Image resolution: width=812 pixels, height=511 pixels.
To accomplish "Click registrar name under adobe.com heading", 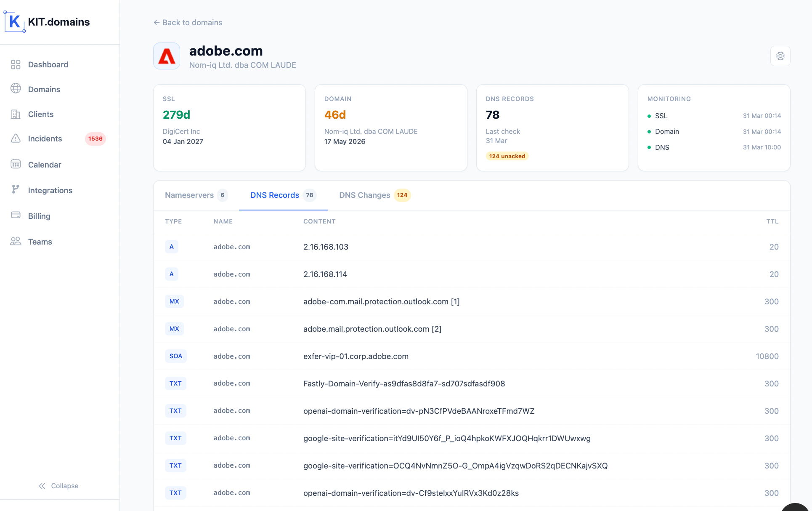I will pos(243,65).
